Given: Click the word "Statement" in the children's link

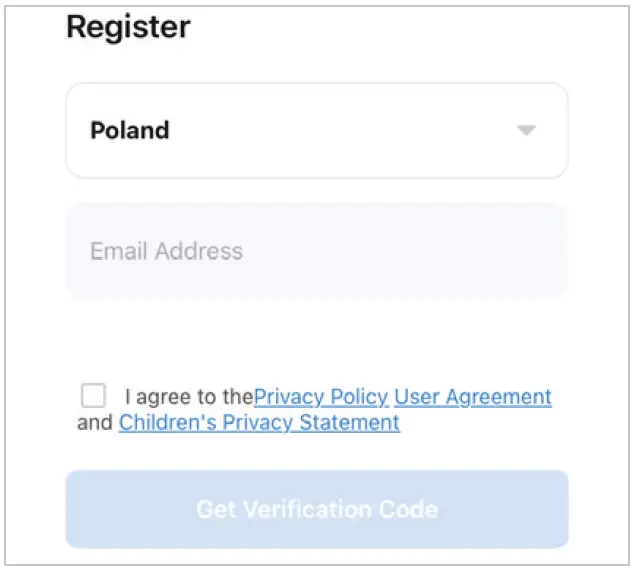Looking at the screenshot, I should click(x=354, y=423).
